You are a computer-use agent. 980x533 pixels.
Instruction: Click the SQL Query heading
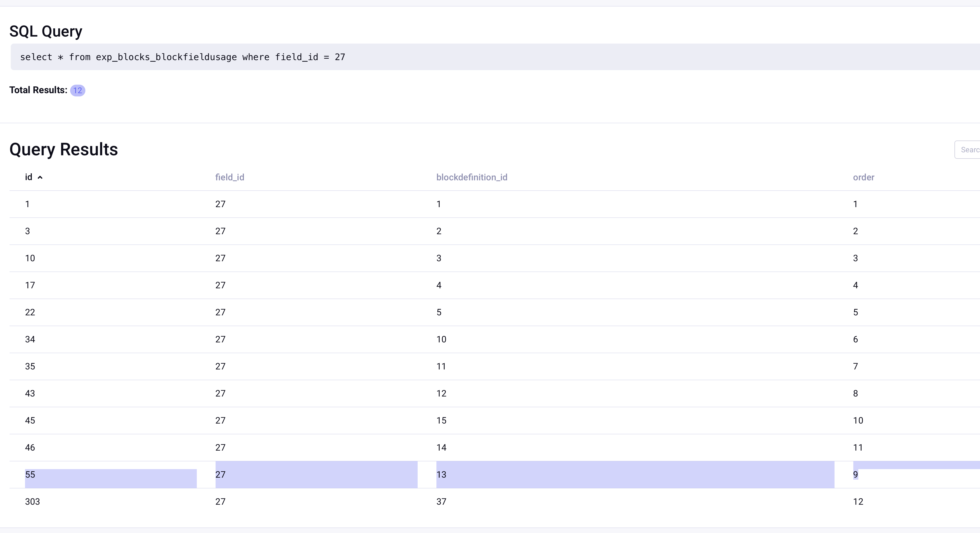coord(46,31)
